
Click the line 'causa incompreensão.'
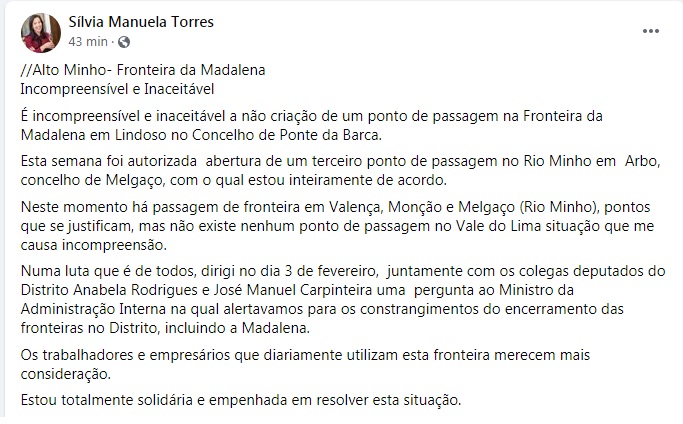[94, 245]
